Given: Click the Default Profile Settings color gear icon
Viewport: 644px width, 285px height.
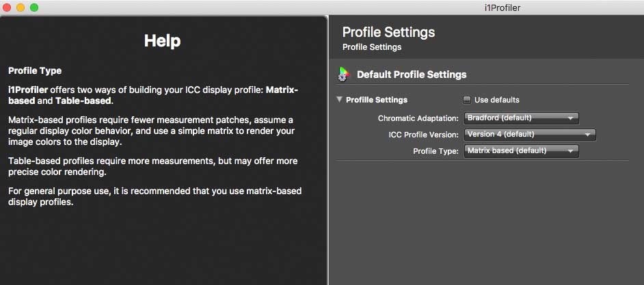Looking at the screenshot, I should click(x=343, y=74).
